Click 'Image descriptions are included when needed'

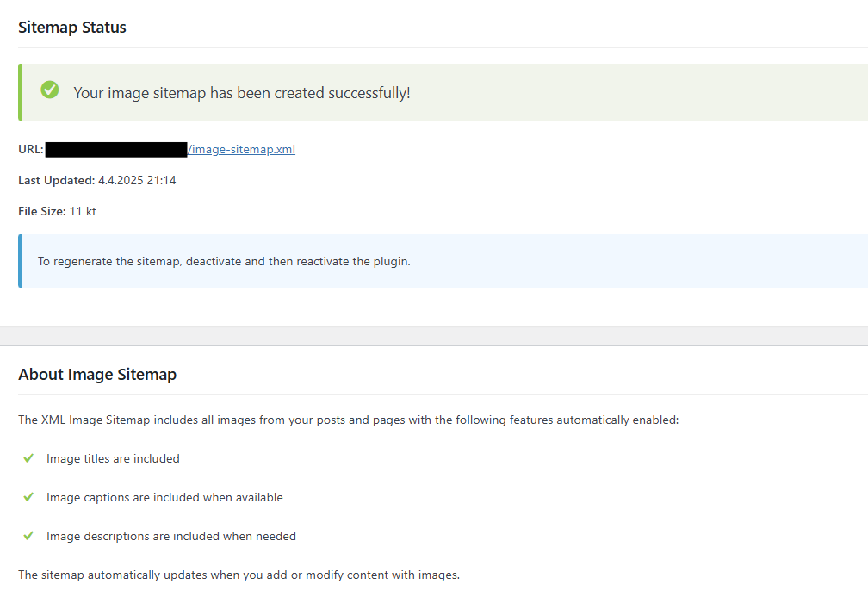171,536
